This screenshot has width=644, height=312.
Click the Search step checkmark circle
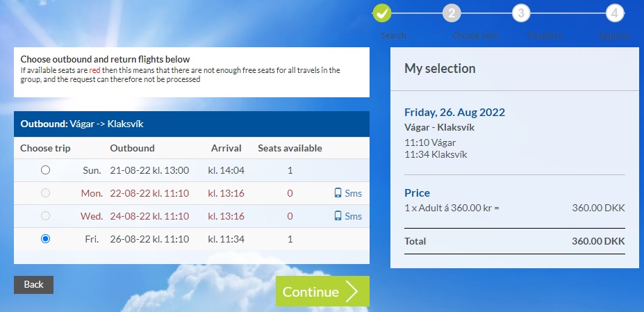click(382, 13)
